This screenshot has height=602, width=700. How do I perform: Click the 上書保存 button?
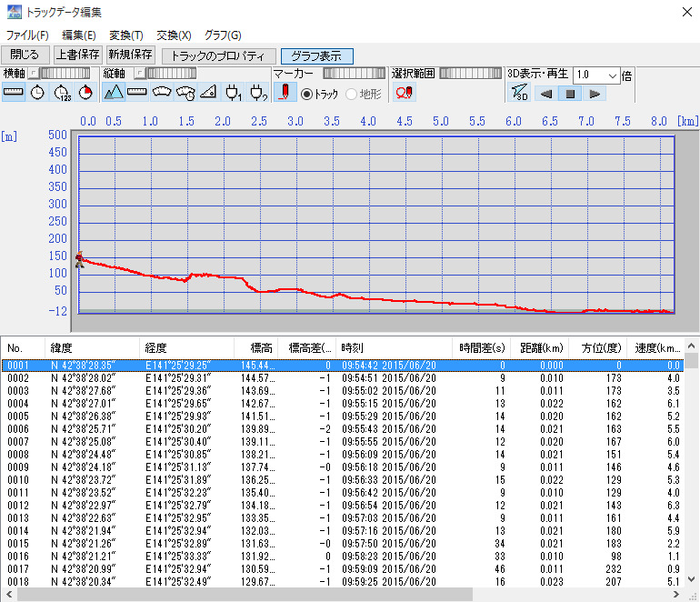pos(77,55)
